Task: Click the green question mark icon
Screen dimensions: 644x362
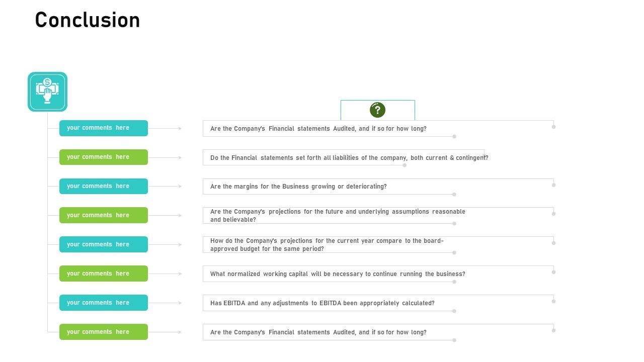Action: 377,110
